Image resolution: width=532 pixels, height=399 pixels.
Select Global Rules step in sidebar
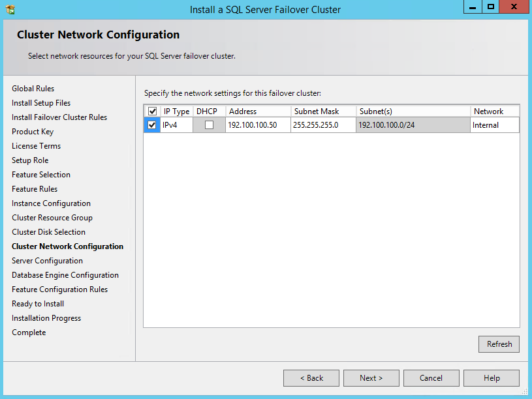click(33, 89)
